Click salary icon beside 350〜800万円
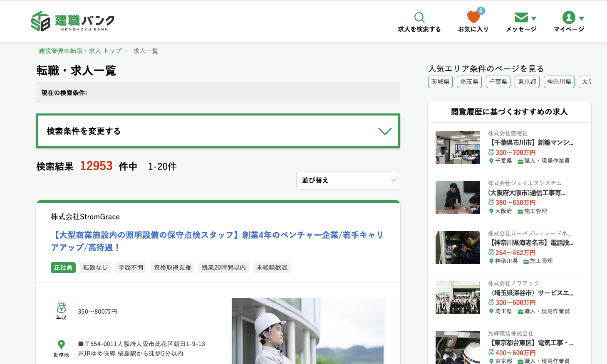607x364 pixels. click(61, 307)
